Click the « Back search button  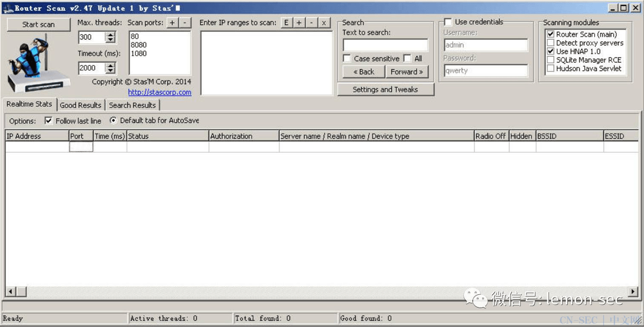pos(364,71)
